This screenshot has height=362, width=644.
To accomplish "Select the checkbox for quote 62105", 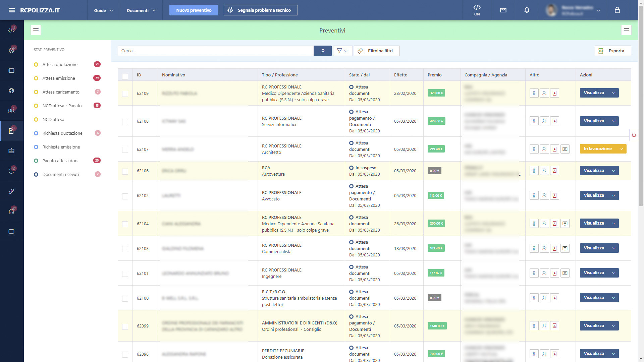I will [125, 196].
